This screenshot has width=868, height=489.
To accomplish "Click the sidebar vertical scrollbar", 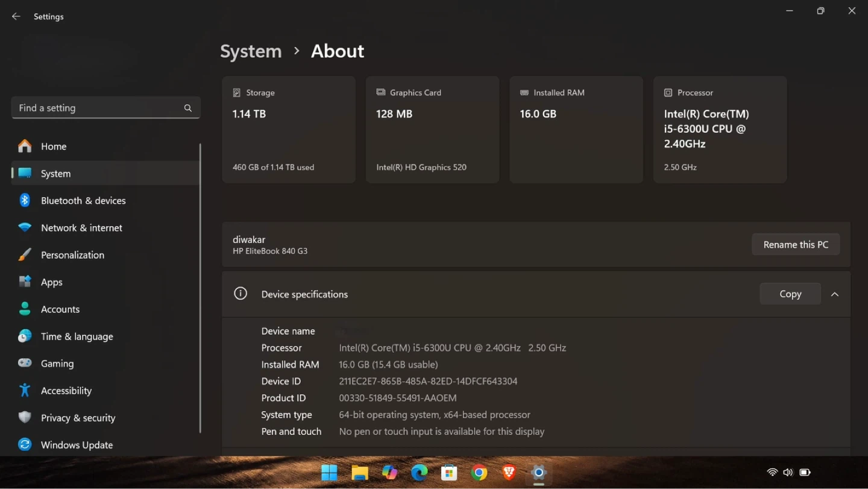I will coord(200,288).
